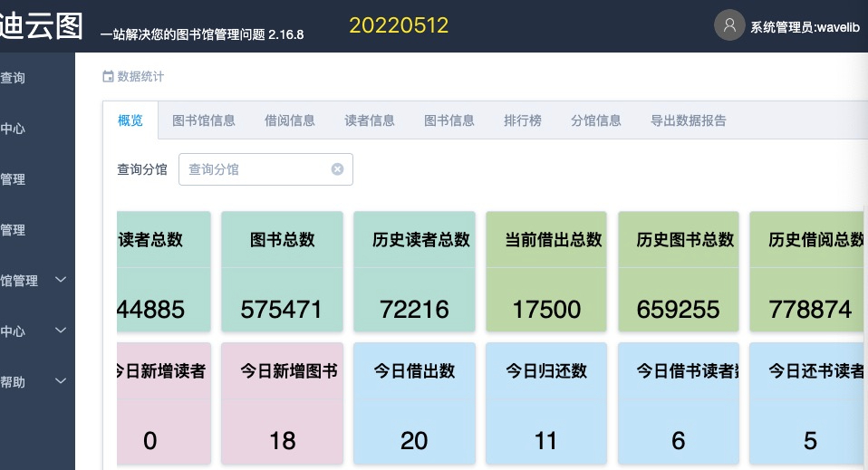The width and height of the screenshot is (868, 470).
Task: Click into the 查询分馆 search input
Action: 256,169
